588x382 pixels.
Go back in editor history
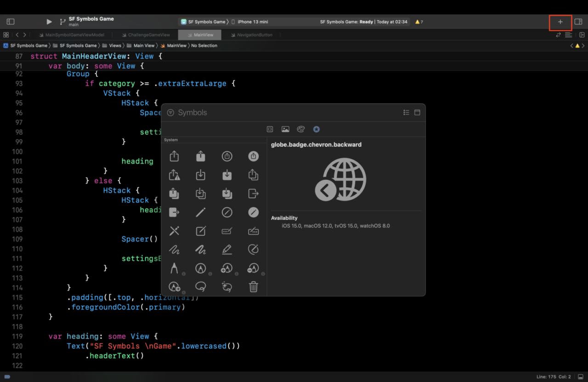[17, 35]
